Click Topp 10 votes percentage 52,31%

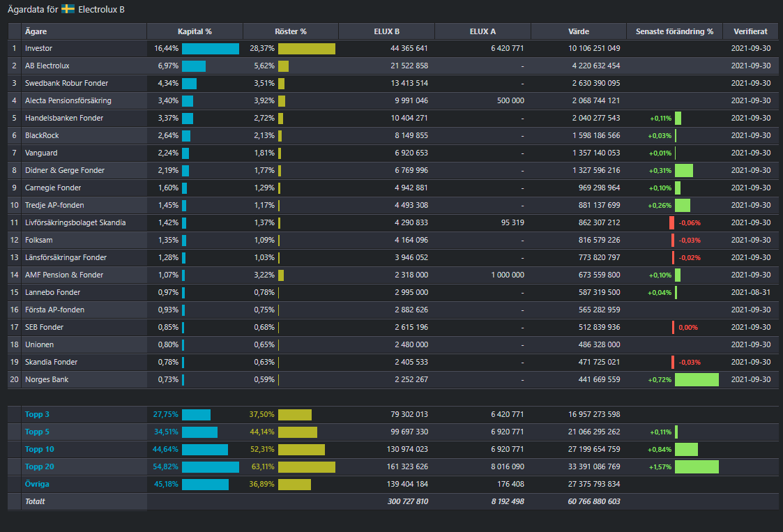point(262,450)
